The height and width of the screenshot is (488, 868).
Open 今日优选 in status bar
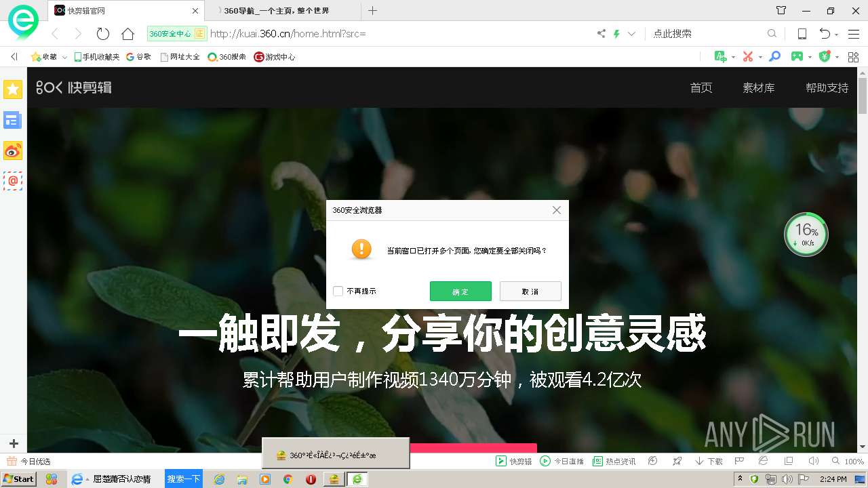pyautogui.click(x=29, y=462)
